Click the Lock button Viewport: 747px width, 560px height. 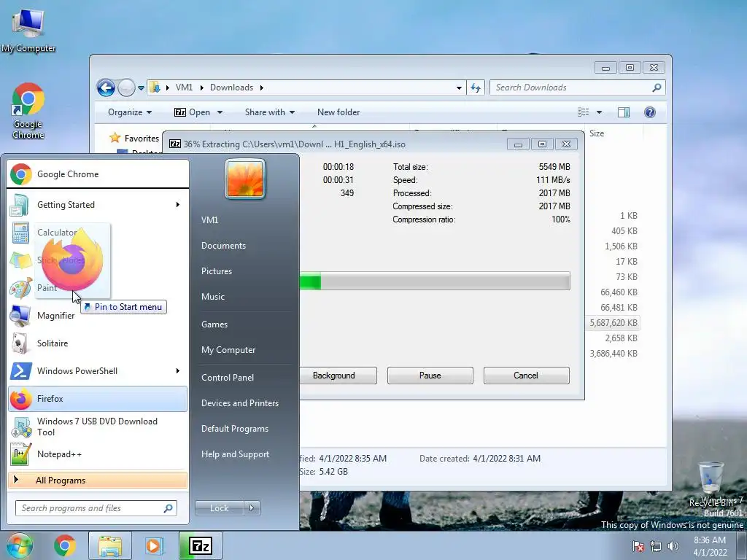click(x=219, y=508)
